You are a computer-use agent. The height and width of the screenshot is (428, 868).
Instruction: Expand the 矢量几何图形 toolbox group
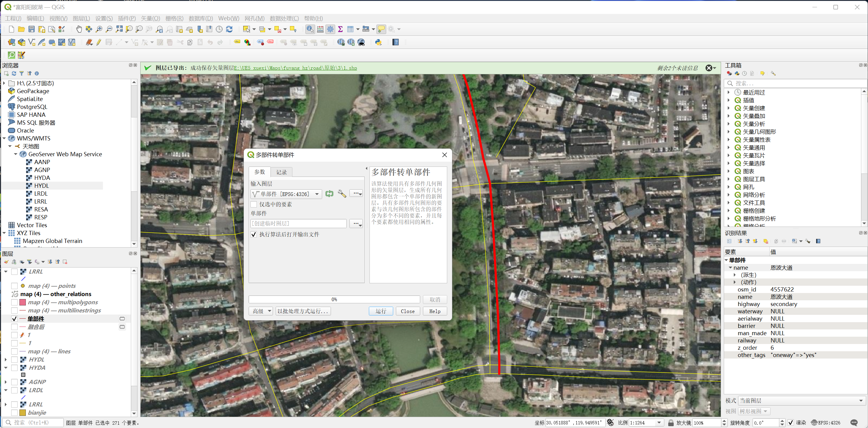point(729,132)
